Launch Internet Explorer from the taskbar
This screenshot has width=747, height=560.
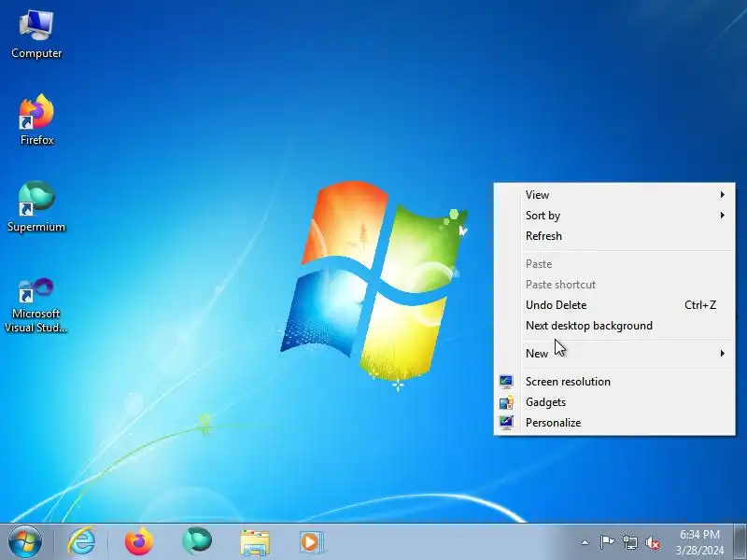pyautogui.click(x=81, y=542)
